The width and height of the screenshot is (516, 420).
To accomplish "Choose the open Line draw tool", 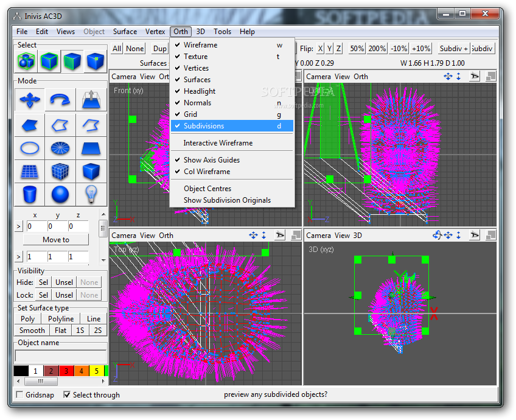I will click(x=91, y=125).
